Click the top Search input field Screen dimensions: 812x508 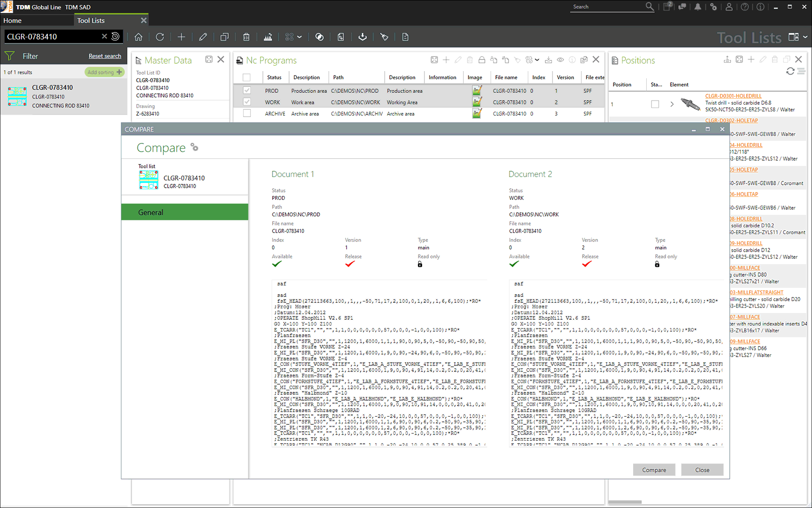[607, 7]
